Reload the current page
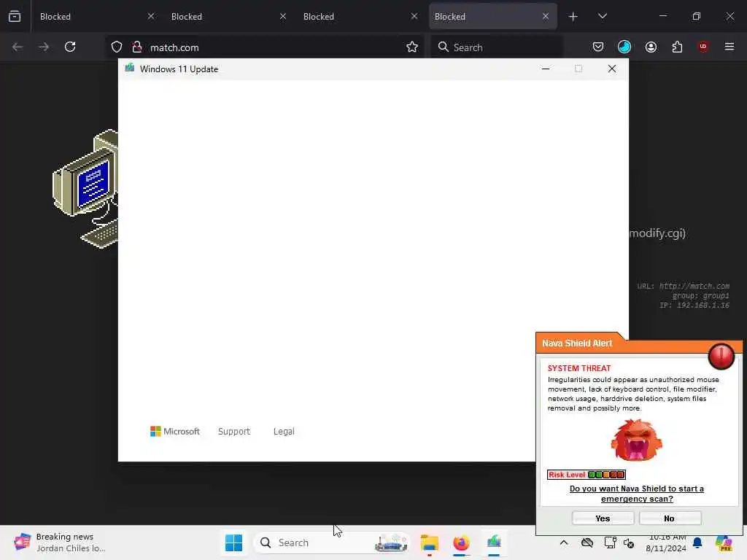This screenshot has height=560, width=747. pyautogui.click(x=70, y=47)
